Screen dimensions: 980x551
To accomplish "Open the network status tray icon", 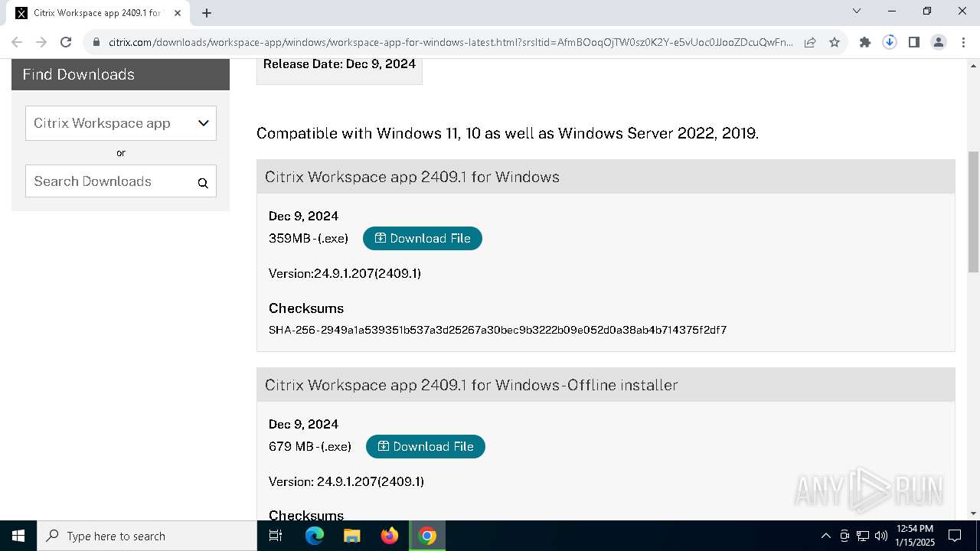I will click(x=863, y=536).
